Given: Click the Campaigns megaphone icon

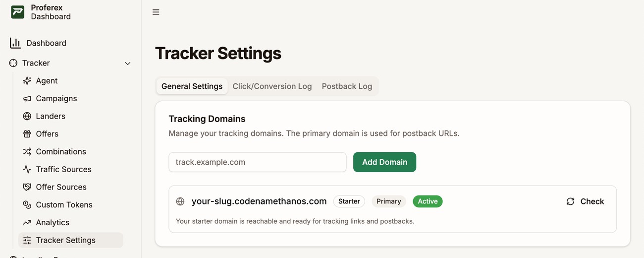Looking at the screenshot, I should pyautogui.click(x=27, y=99).
